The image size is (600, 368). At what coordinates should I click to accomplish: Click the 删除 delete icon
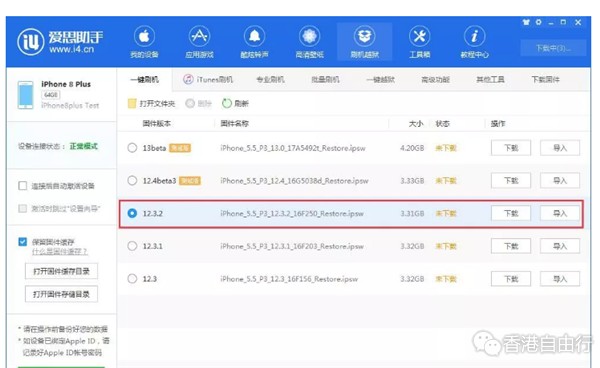tap(190, 103)
